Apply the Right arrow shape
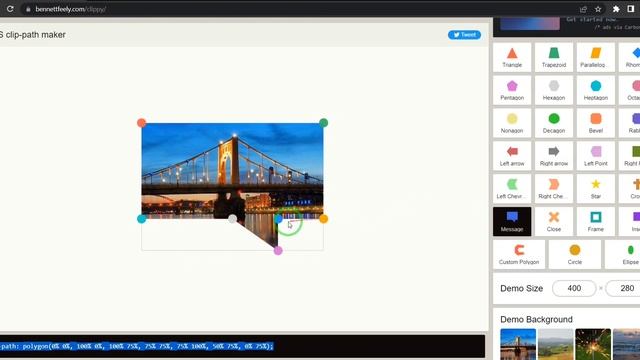Screen dimensions: 640x360 point(554,156)
